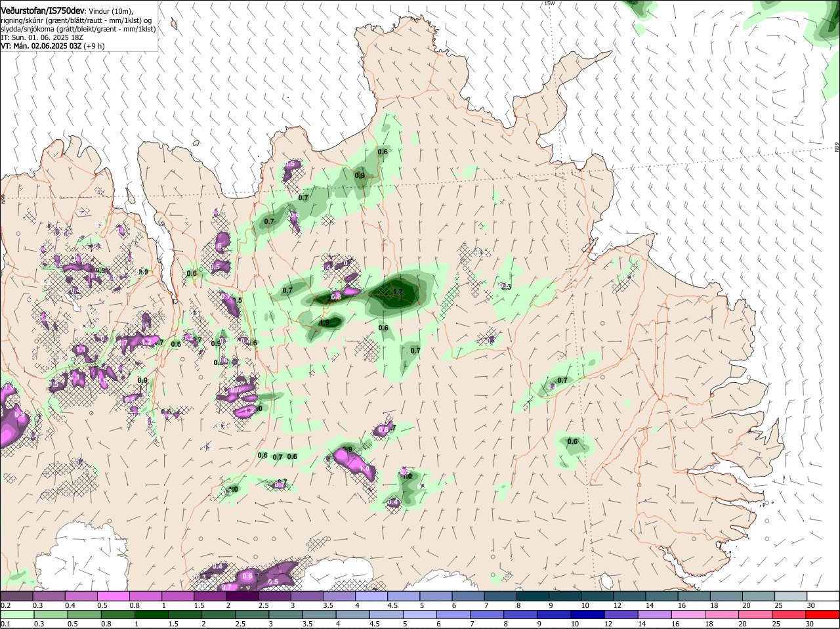The width and height of the screenshot is (840, 629).
Task: Click the 'IT: Sun. 01. 06. 2025 18Z' line
Action: pos(41,37)
